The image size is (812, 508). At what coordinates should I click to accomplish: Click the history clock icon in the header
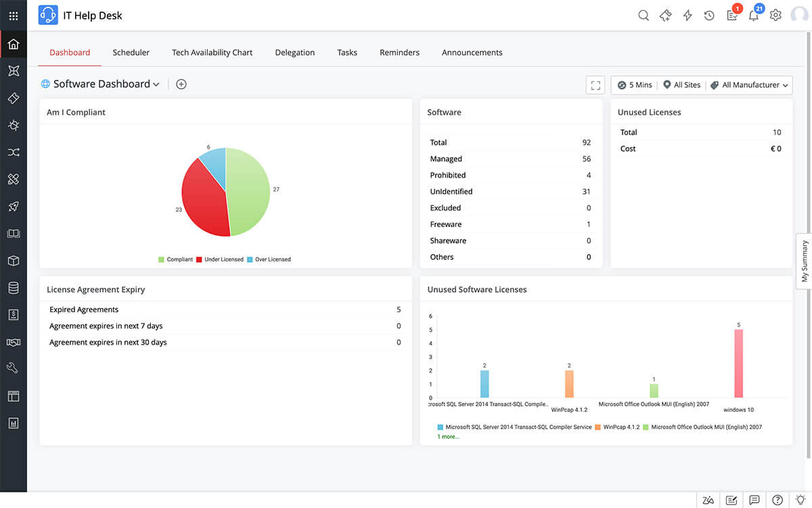pyautogui.click(x=709, y=15)
